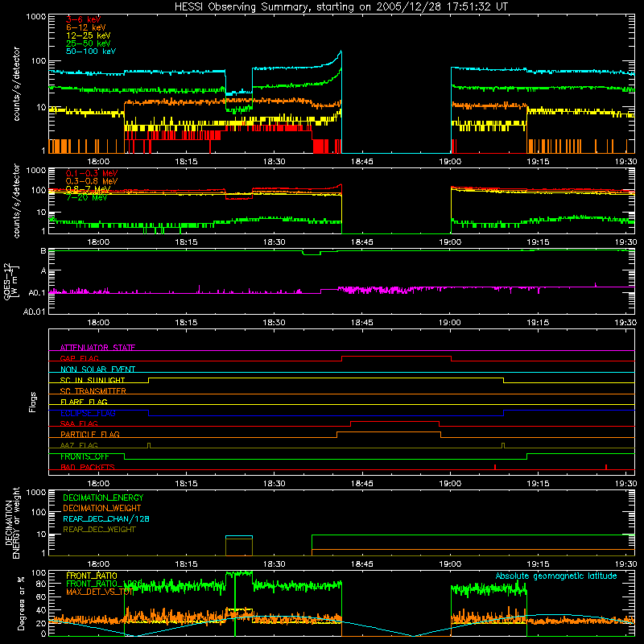Select the red BAD_PACKETS label

tap(88, 467)
